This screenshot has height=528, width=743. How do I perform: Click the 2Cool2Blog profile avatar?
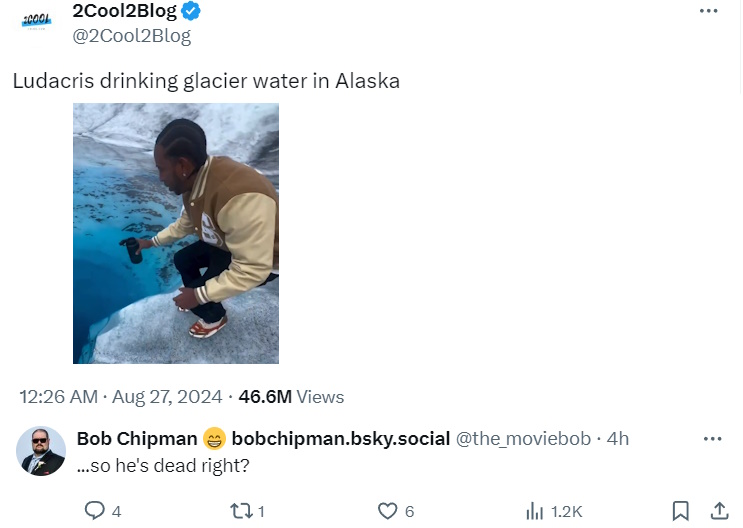pos(37,22)
